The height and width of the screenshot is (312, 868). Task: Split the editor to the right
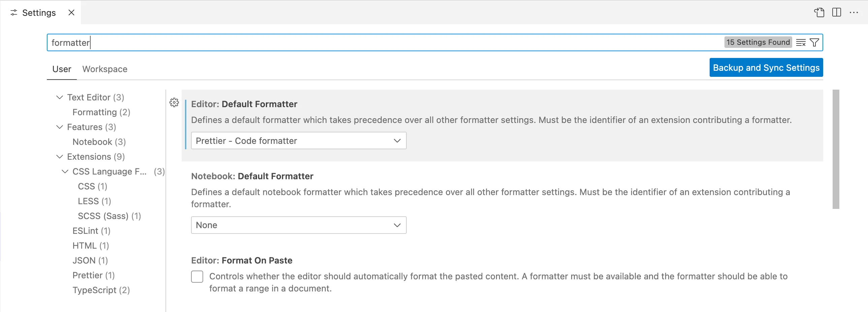pyautogui.click(x=837, y=12)
